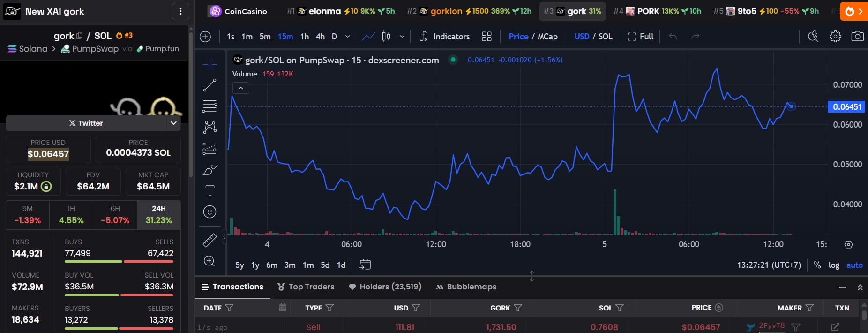The height and width of the screenshot is (333, 868).
Task: Select the 1h timeframe
Action: [x=305, y=37]
